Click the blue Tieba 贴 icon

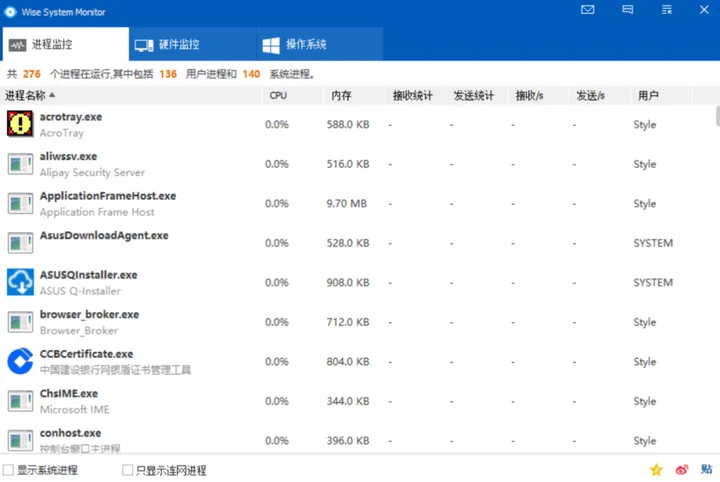(706, 469)
